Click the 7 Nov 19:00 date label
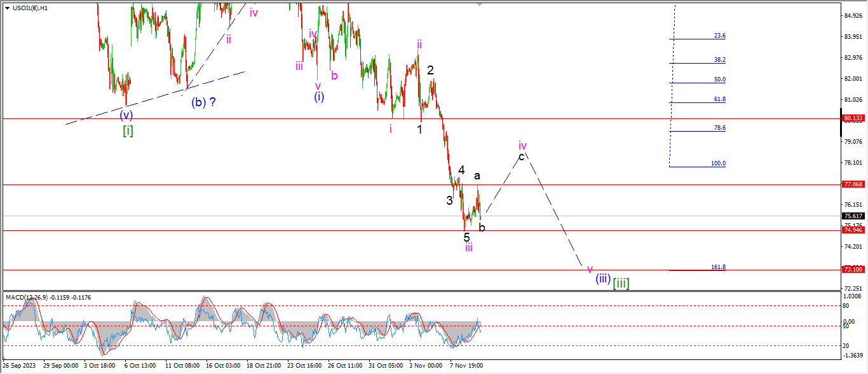 click(x=466, y=366)
